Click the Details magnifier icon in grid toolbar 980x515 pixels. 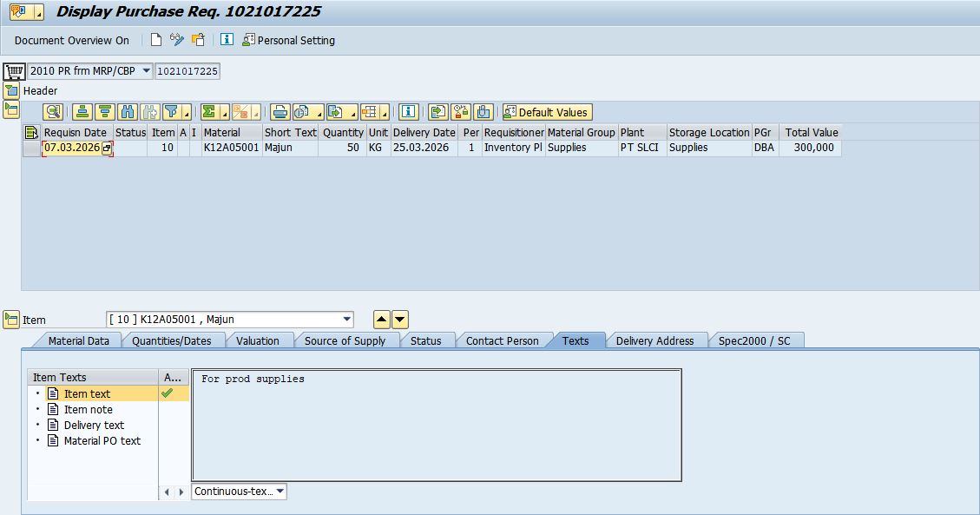[x=54, y=112]
